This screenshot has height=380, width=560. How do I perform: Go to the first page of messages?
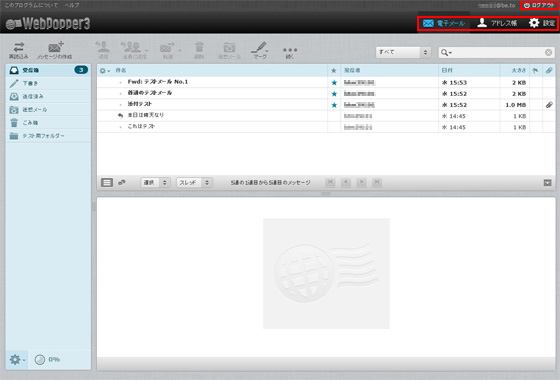coord(330,182)
